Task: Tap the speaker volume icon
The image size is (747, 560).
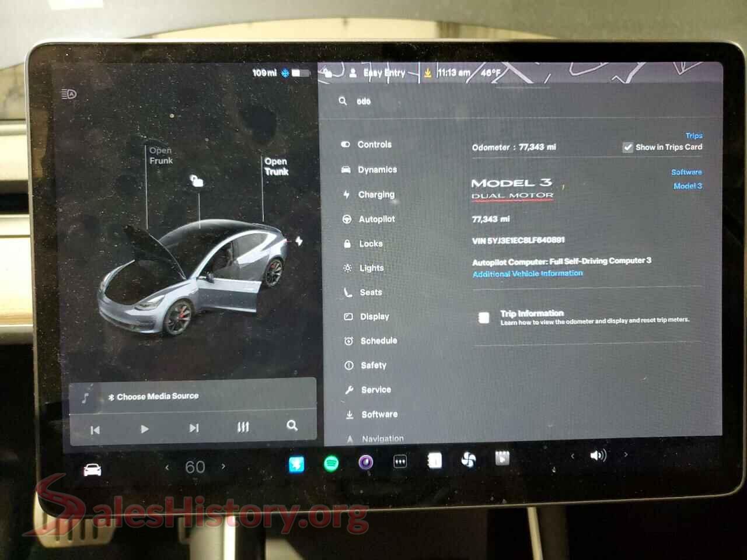Action: [598, 455]
